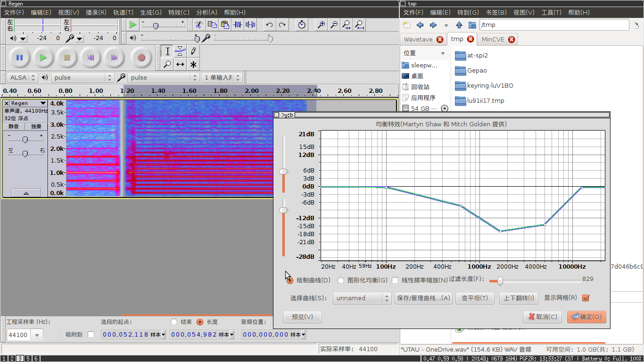Open the project rate 44100 dropdown
644x362 pixels.
[x=37, y=335]
